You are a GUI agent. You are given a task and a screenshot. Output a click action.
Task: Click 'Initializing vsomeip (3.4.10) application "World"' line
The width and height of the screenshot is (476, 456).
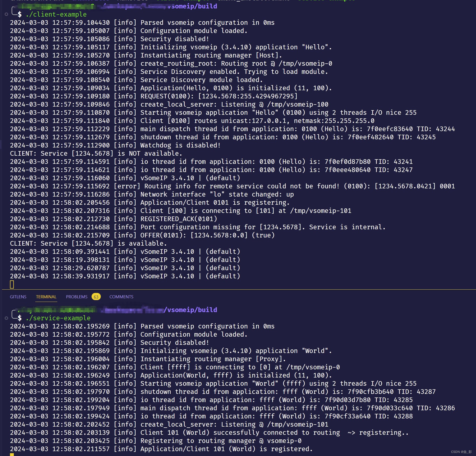(171, 351)
